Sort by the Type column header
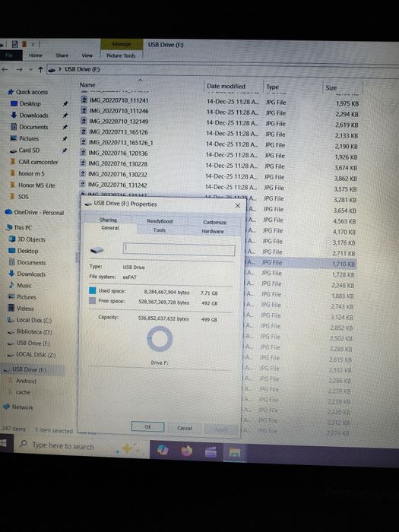Image resolution: width=399 pixels, height=532 pixels. point(272,87)
